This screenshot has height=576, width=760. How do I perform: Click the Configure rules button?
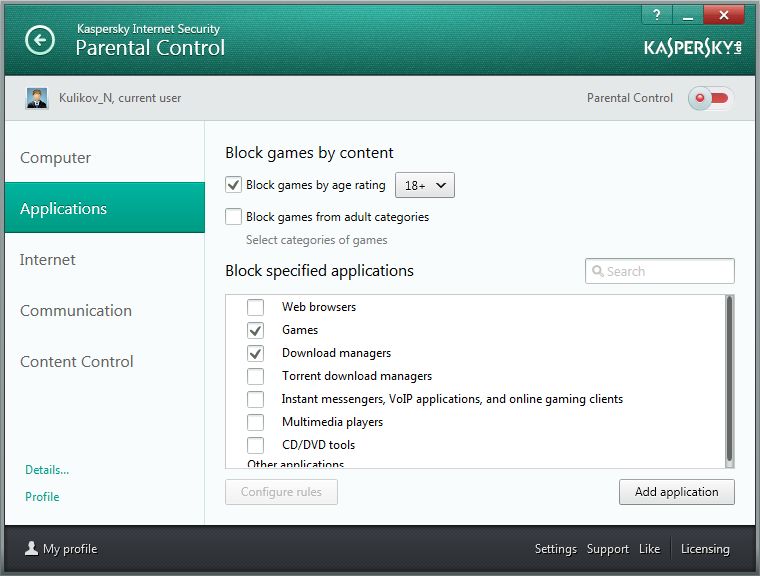(281, 492)
